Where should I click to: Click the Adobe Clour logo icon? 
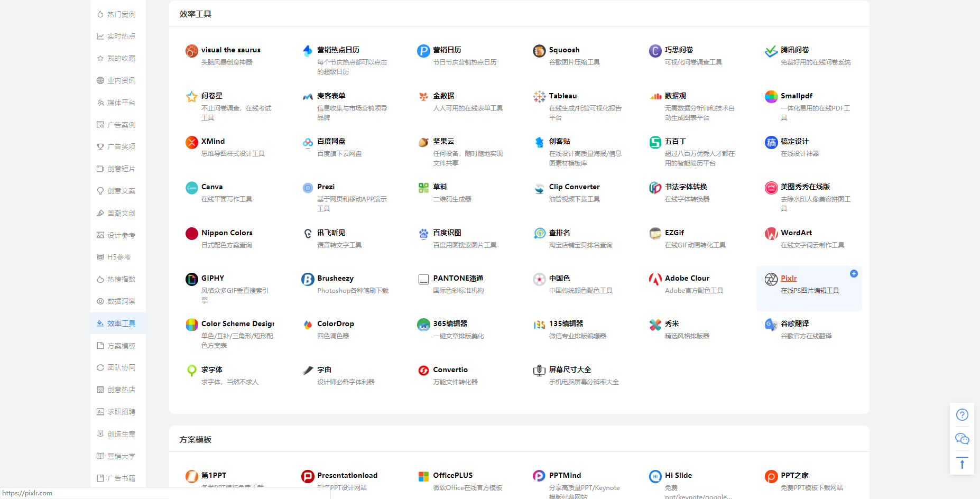pos(655,279)
